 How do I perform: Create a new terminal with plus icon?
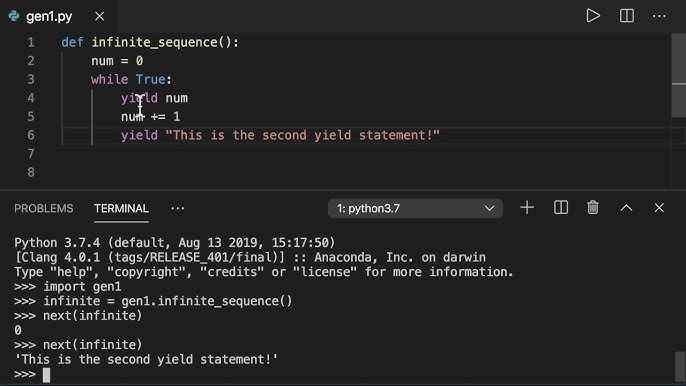pos(527,207)
